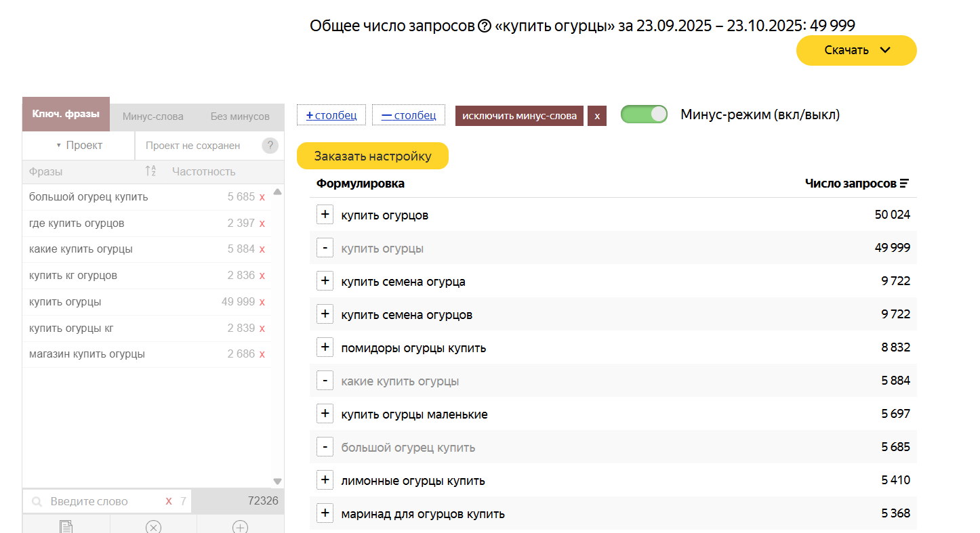
Task: Add 'купить огурцов' with its plus button
Action: (x=325, y=215)
